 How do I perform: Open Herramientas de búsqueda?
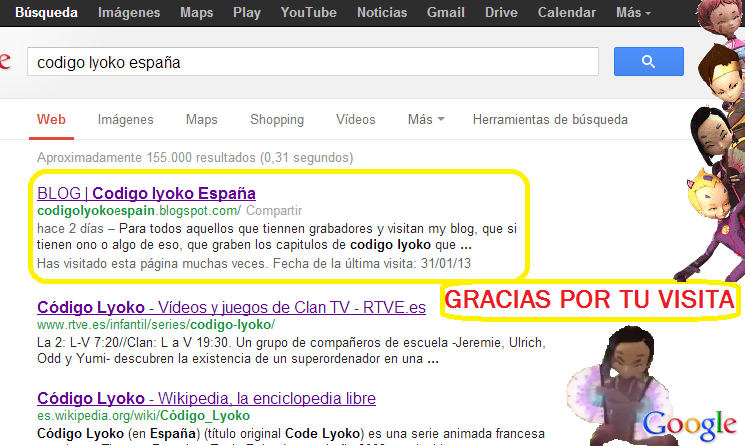pyautogui.click(x=550, y=120)
